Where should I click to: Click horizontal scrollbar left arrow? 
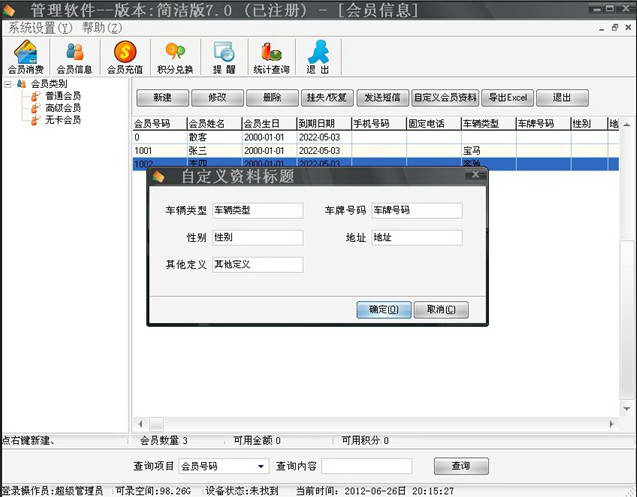point(141,424)
